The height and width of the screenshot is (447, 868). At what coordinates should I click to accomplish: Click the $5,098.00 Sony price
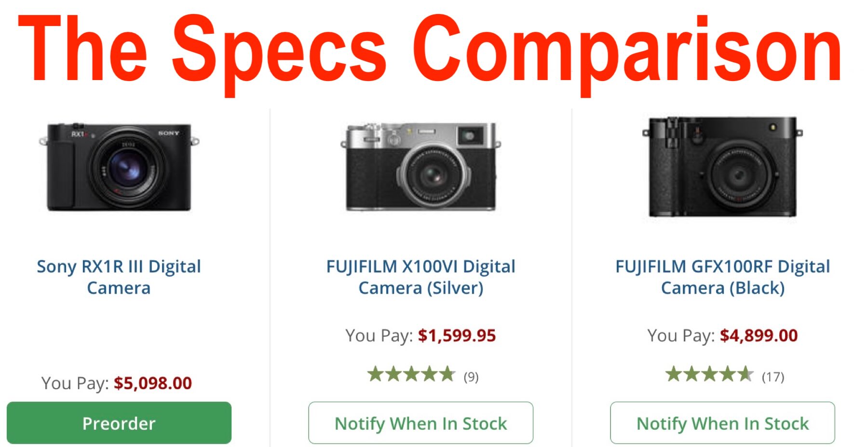coord(153,383)
